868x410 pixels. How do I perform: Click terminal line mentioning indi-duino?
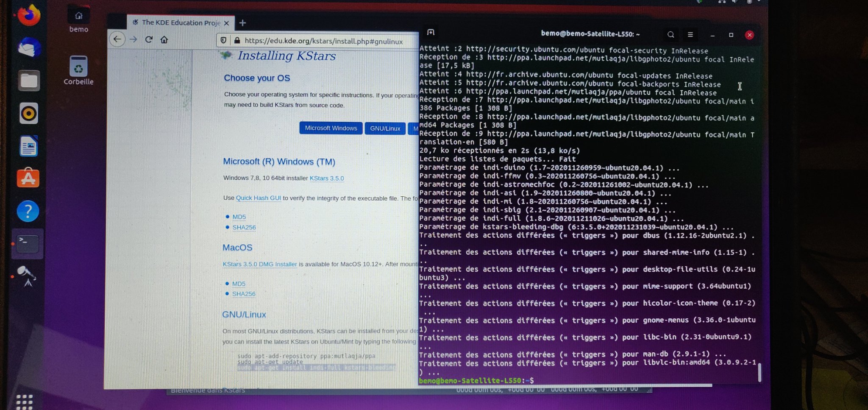tap(549, 167)
